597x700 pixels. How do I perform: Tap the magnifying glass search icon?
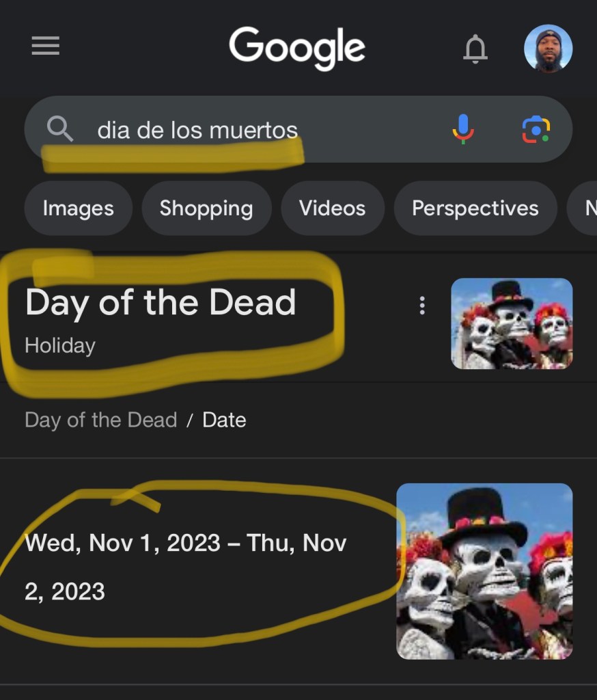[59, 129]
